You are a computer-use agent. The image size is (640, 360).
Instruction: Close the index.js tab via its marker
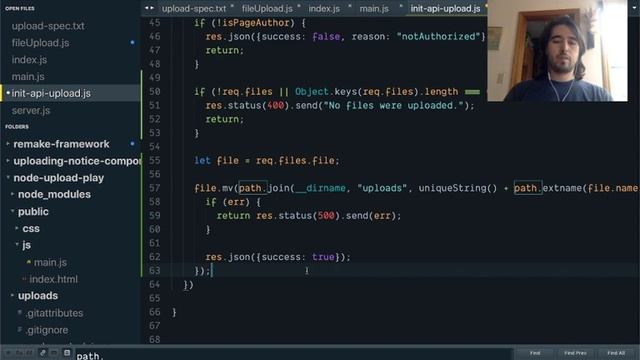(x=350, y=6)
